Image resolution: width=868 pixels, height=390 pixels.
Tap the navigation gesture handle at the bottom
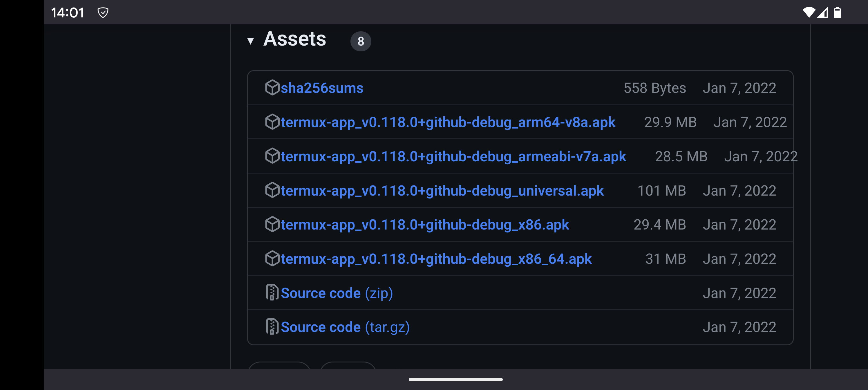tap(455, 380)
